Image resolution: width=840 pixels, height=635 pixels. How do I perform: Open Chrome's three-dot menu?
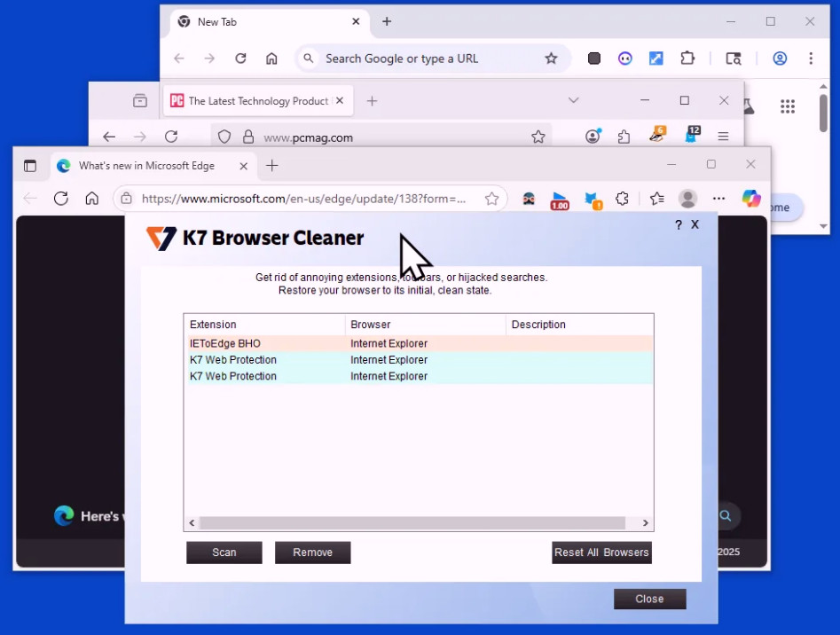[x=811, y=59]
